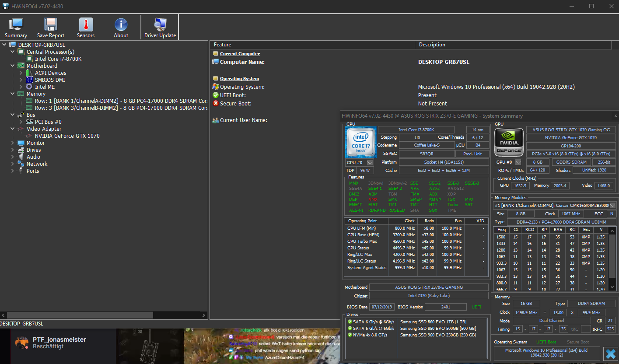Maximize the HWiNFO64 main window

591,6
